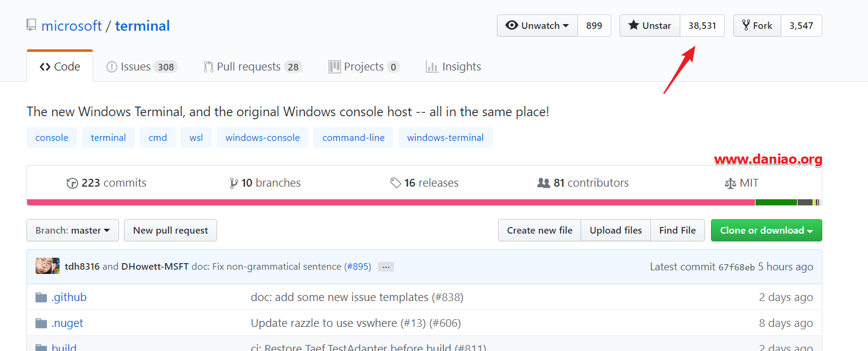
Task: Click the branches git-branch icon
Action: pos(233,184)
